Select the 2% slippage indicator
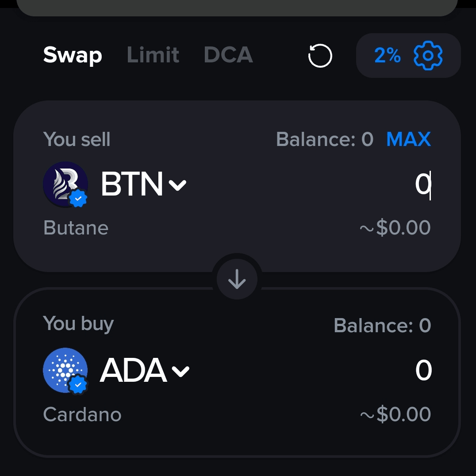Screen dimensions: 476x476 pos(387,55)
